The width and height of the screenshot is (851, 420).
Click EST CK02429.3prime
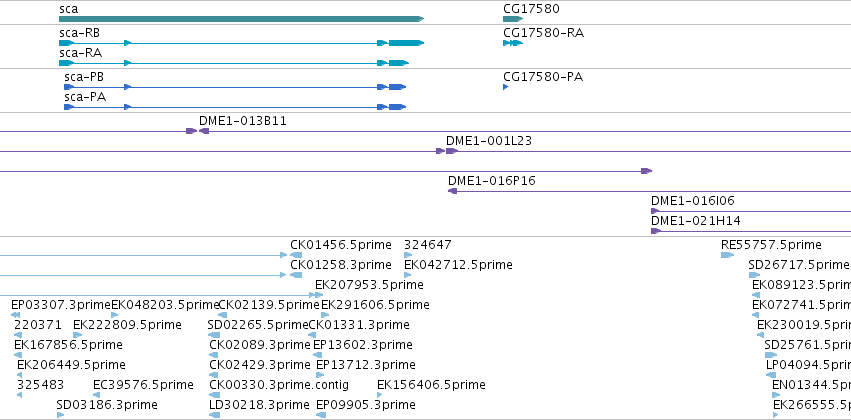point(259,365)
